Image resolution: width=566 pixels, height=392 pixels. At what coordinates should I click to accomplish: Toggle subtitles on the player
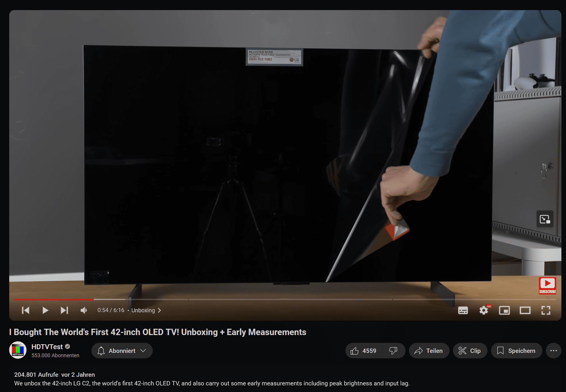point(463,310)
